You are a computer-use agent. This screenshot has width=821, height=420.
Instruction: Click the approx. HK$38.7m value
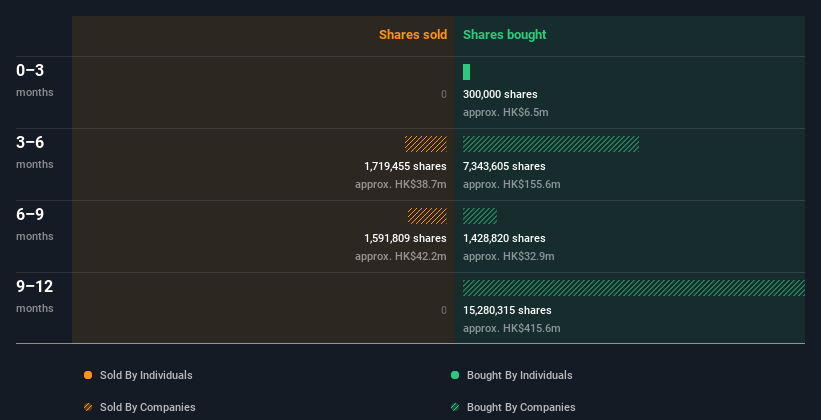401,184
